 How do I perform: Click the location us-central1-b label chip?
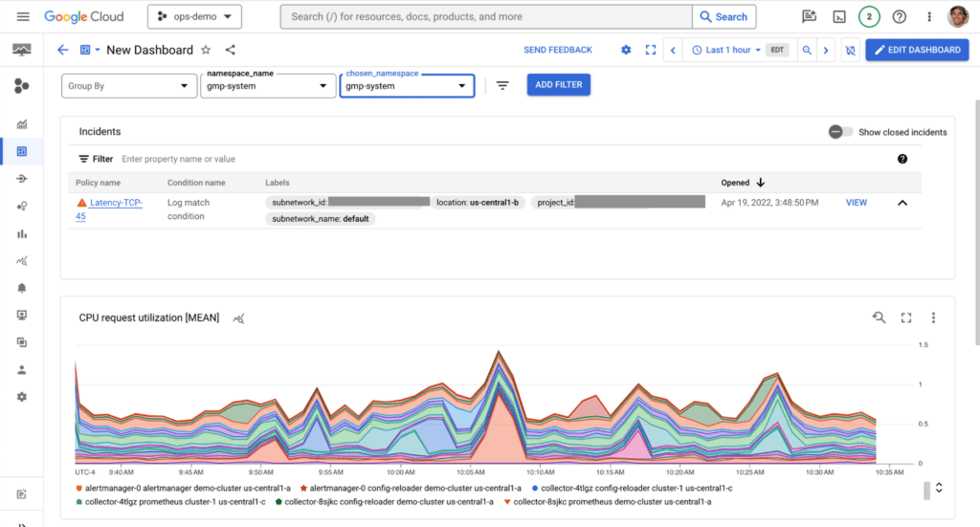click(478, 203)
